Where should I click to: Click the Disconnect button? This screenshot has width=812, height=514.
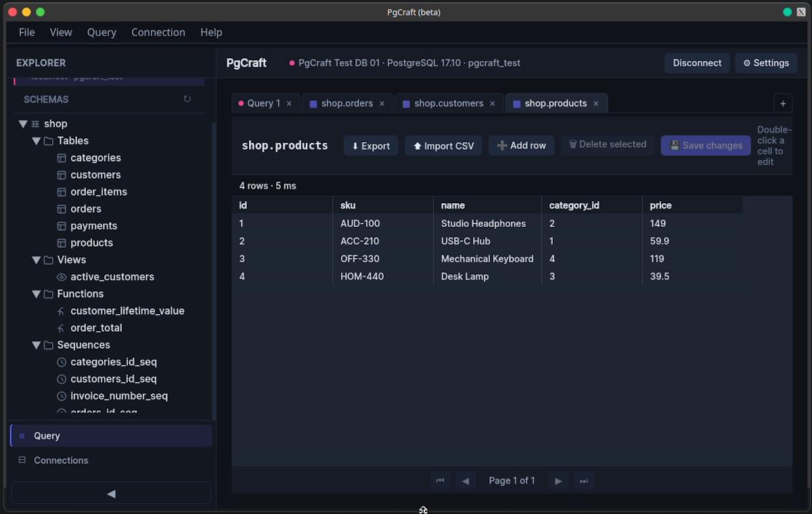pos(697,63)
